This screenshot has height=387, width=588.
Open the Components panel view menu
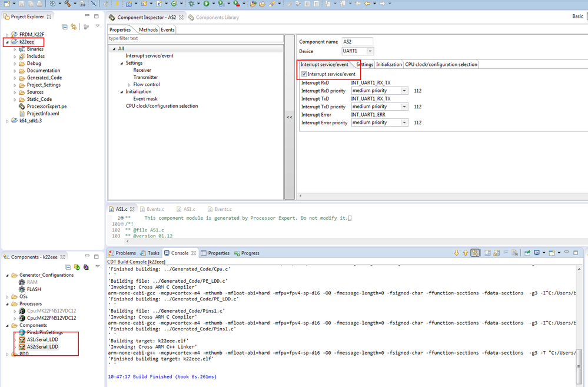tap(98, 266)
